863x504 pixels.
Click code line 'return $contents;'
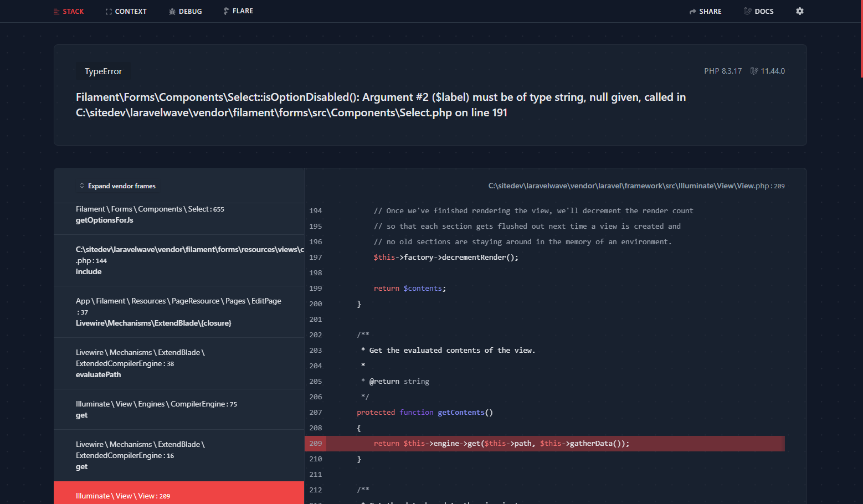tap(410, 289)
